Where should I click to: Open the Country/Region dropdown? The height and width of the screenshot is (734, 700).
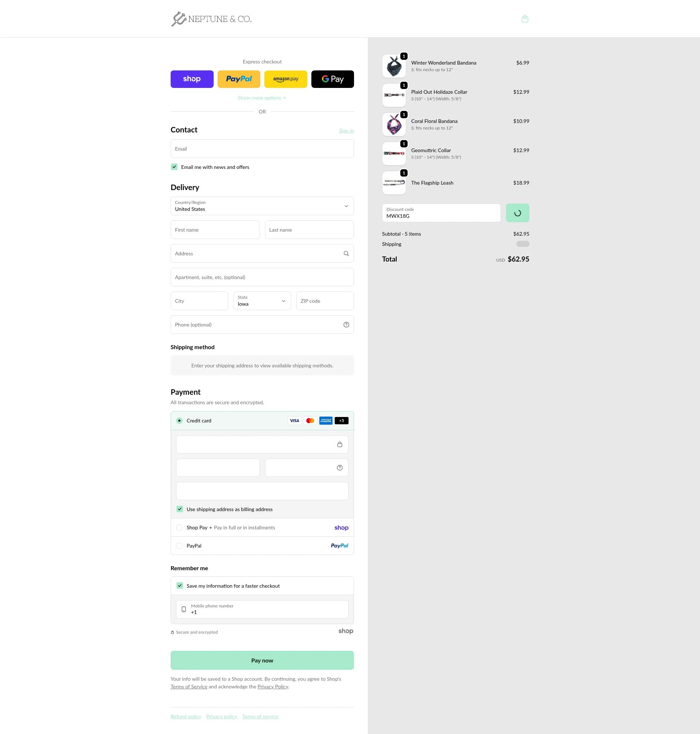(262, 206)
